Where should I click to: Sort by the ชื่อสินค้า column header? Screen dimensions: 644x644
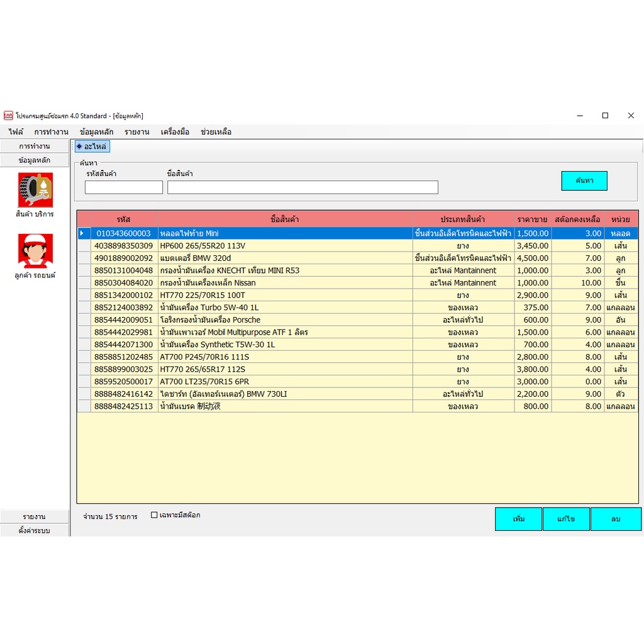[x=285, y=219]
